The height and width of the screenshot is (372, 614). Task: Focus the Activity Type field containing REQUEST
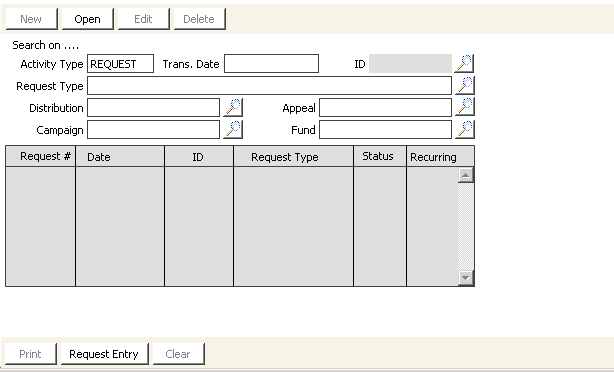[x=121, y=63]
